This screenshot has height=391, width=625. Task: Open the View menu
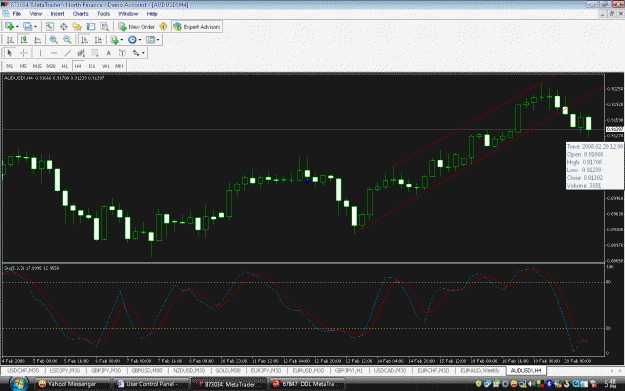pos(35,14)
